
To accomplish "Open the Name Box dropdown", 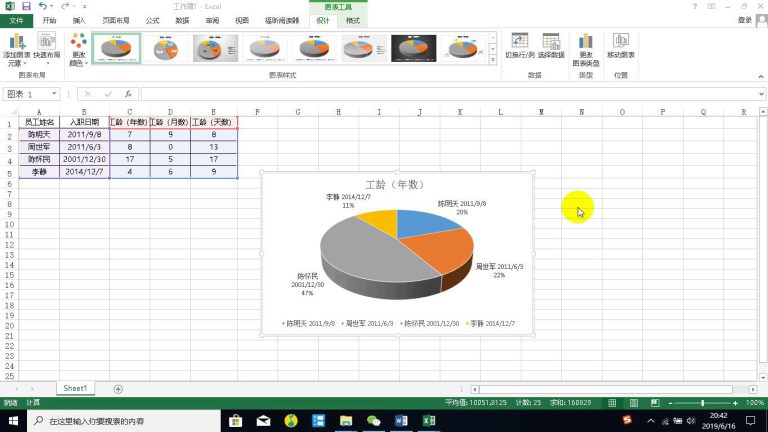I will pos(54,94).
